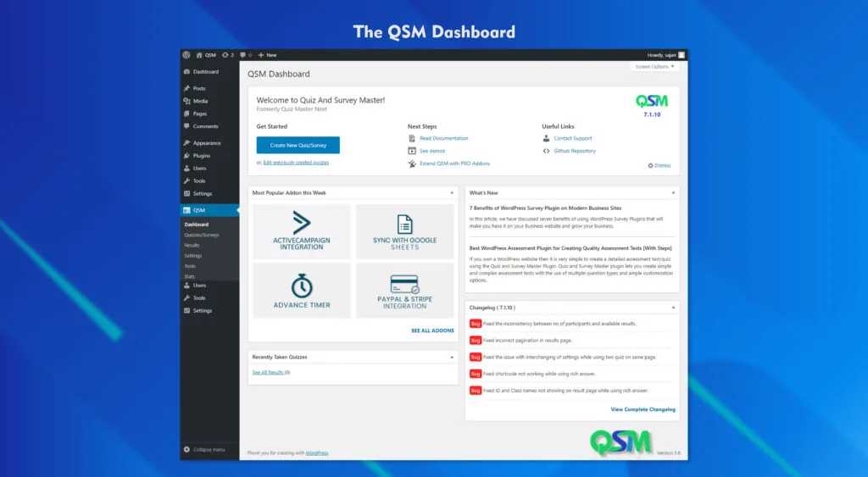Open Best WordPress Assessment Plugin article title
The image size is (868, 477).
pos(570,248)
